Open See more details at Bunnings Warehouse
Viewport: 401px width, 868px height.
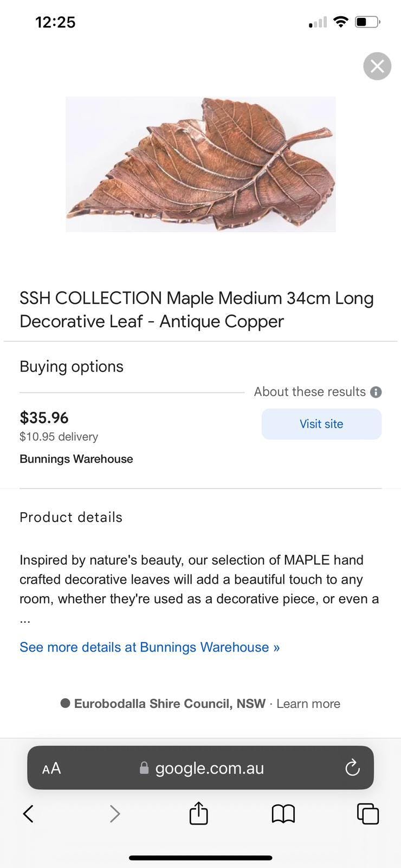(x=150, y=647)
